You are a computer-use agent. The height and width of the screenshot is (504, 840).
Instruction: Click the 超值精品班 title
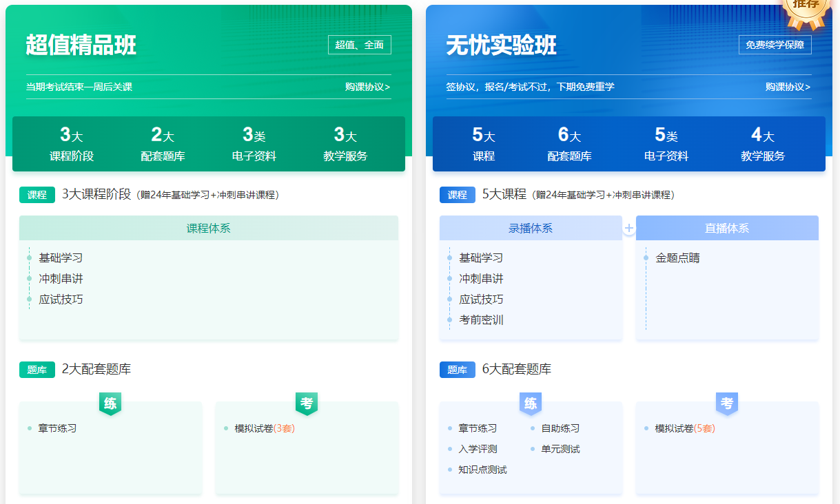click(x=81, y=45)
